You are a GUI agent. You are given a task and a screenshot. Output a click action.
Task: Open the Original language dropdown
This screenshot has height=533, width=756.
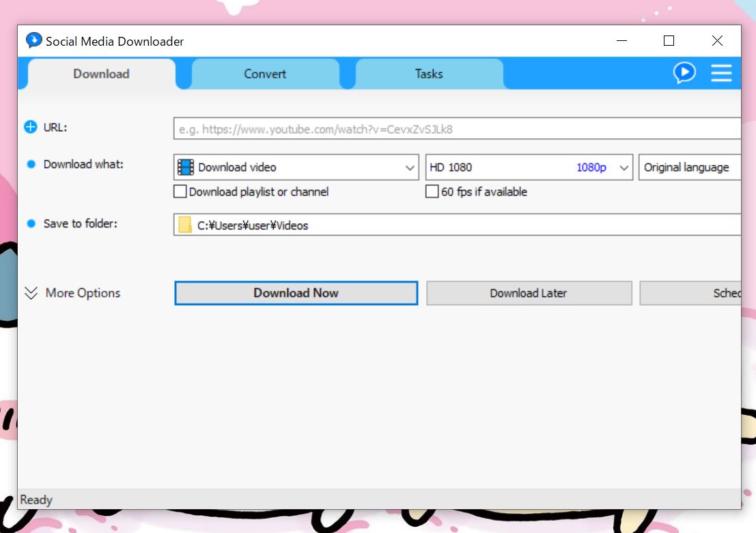(690, 167)
